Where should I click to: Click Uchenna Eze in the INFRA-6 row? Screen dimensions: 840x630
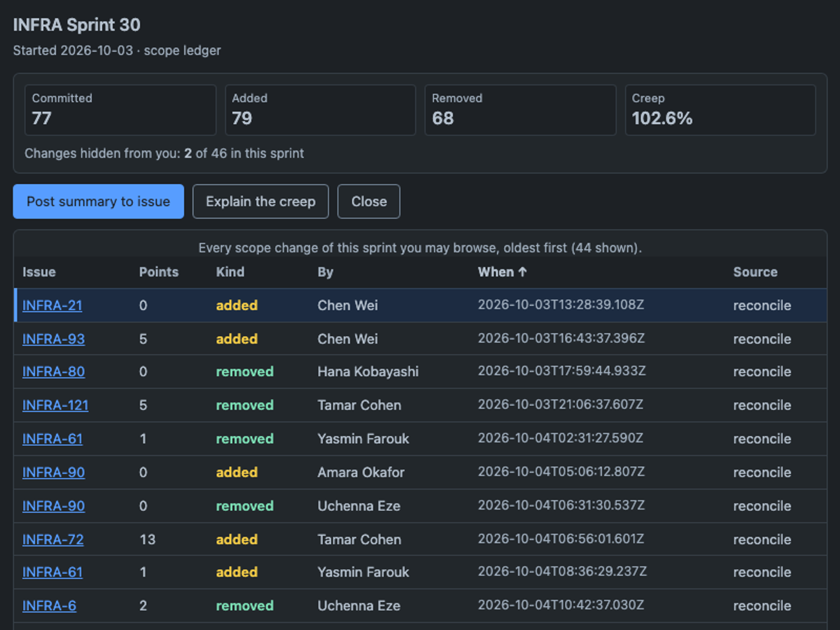click(359, 605)
